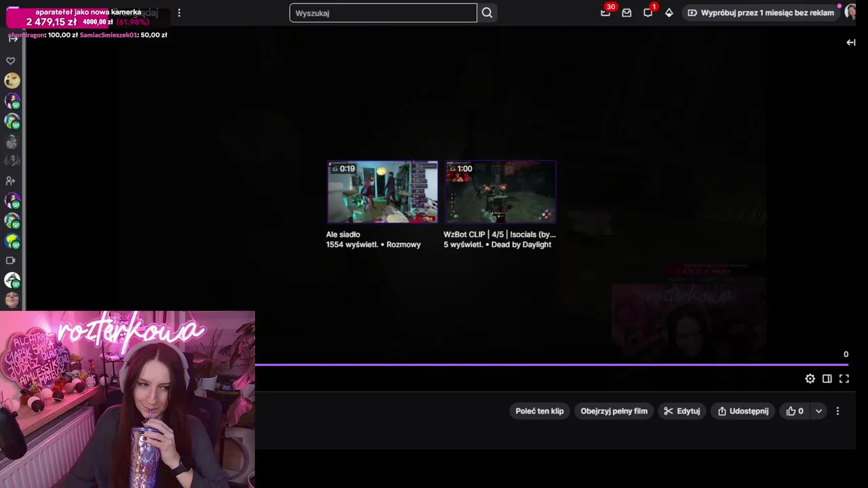Click the 'aparatełeł jako nowa kamerka' goal title
This screenshot has width=868, height=488.
coord(88,12)
